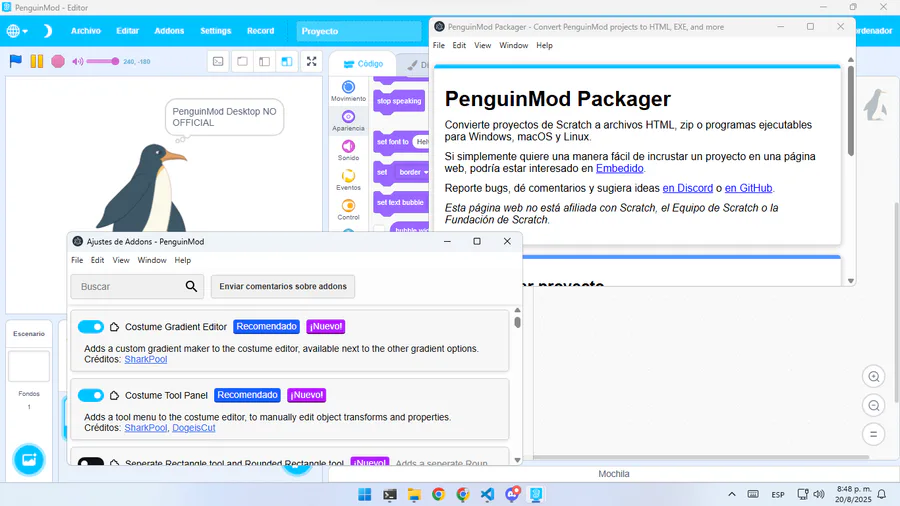The image size is (900, 506).
Task: Zoom out the code workspace
Action: click(x=874, y=406)
